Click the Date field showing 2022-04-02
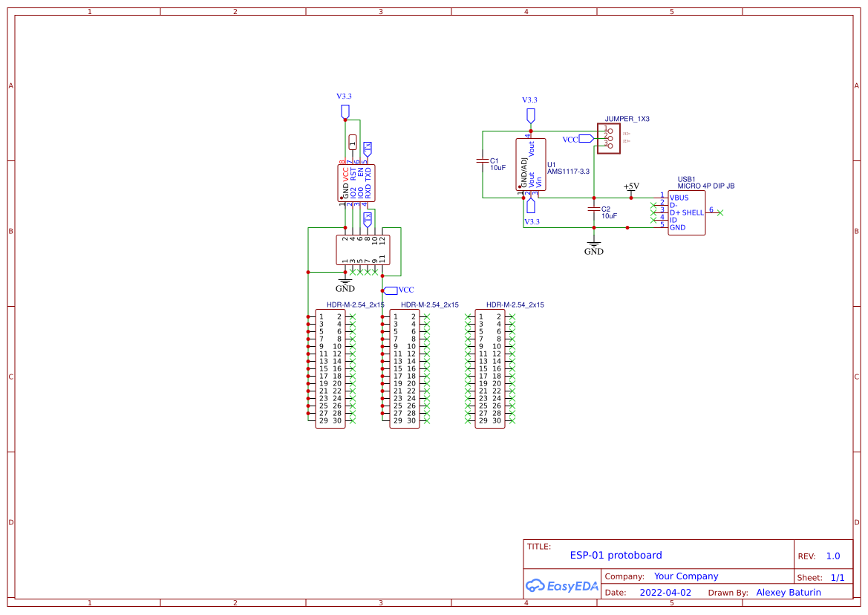Image resolution: width=868 pixels, height=615 pixels. coord(665,592)
